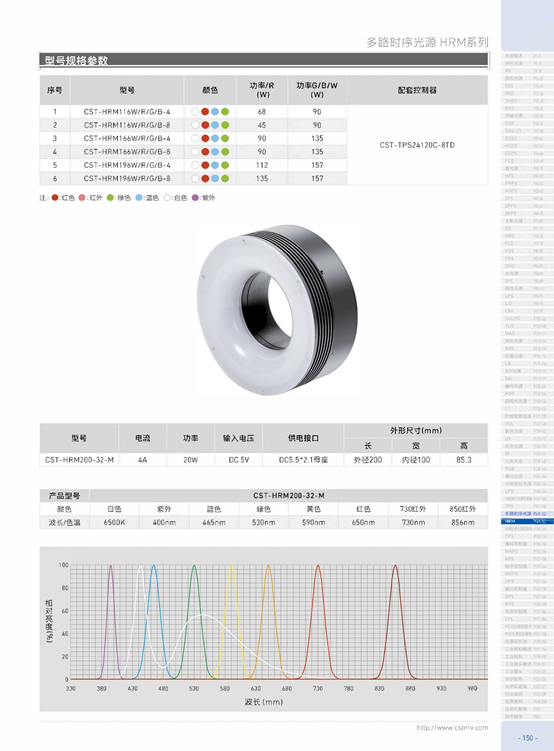Click the green dot in the CST-HRM196W/R/G/B-8 row
Image resolution: width=554 pixels, height=751 pixels.
[x=225, y=178]
